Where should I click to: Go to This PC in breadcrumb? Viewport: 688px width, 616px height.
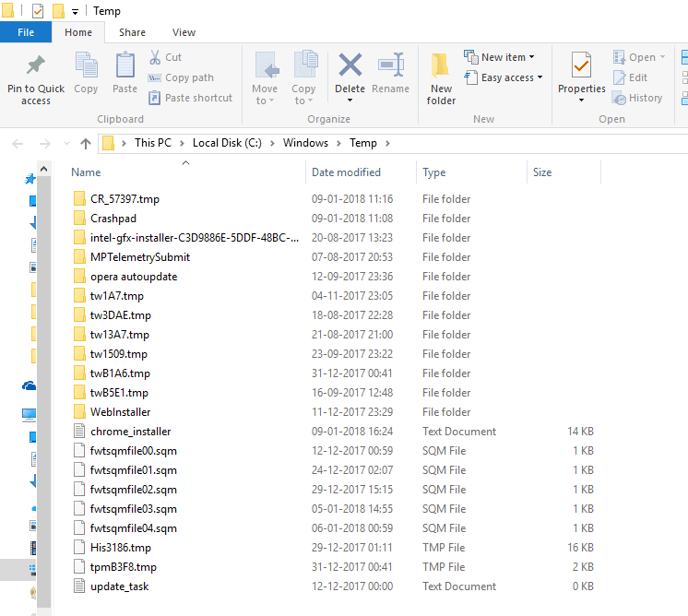[153, 143]
